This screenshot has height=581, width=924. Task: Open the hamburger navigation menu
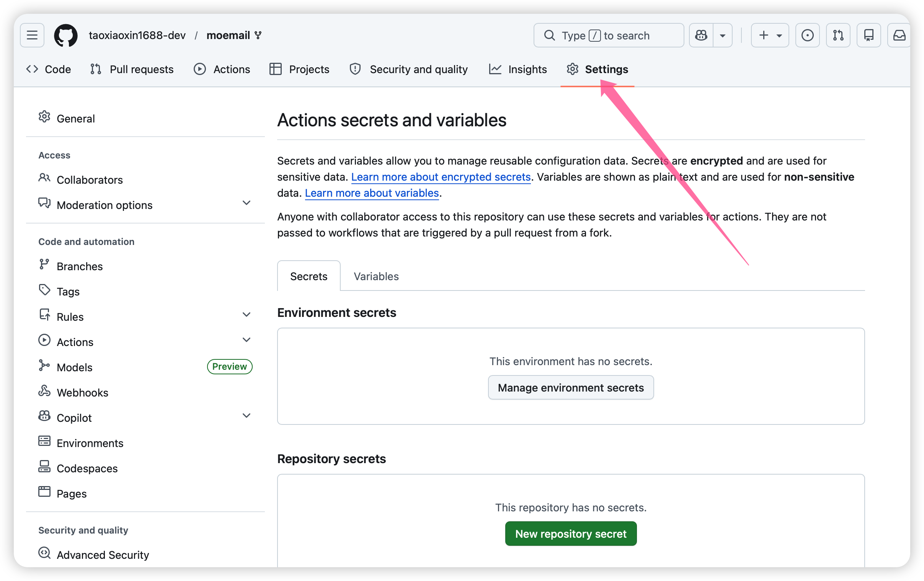point(32,35)
